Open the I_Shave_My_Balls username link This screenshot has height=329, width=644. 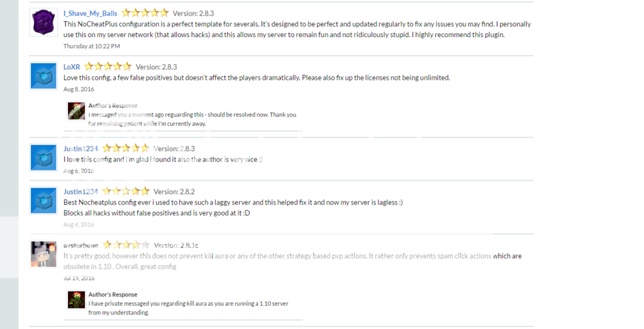tap(90, 13)
